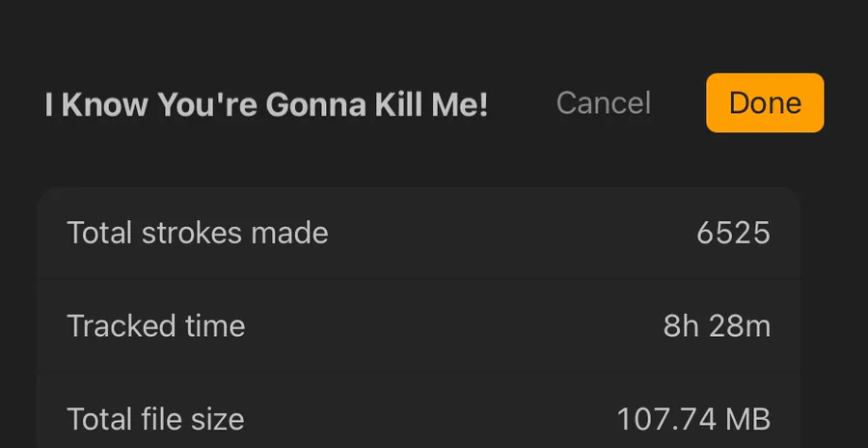Click the file size value 107.74 MB
Viewport: 868px width, 448px height.
693,419
